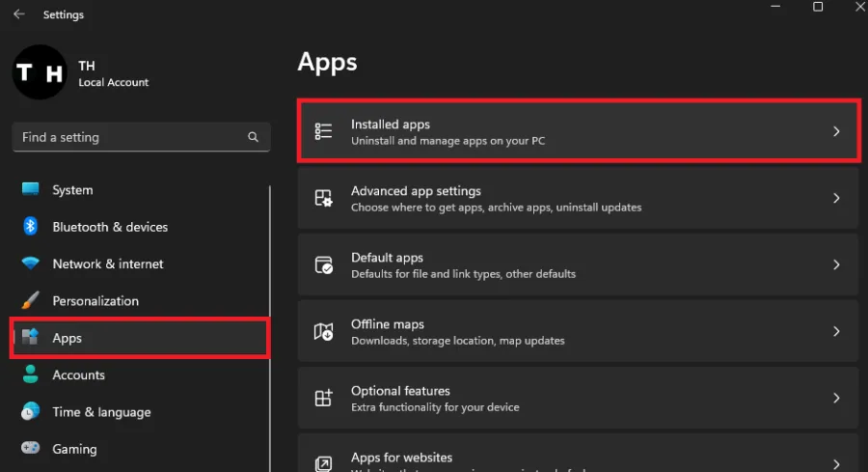Open Advanced app settings

click(578, 198)
